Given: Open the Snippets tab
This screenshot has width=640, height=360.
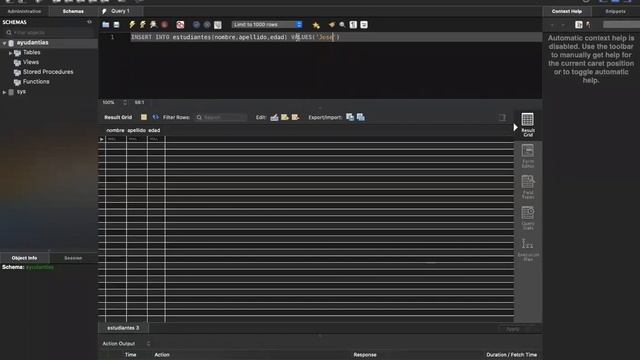Looking at the screenshot, I should 615,11.
